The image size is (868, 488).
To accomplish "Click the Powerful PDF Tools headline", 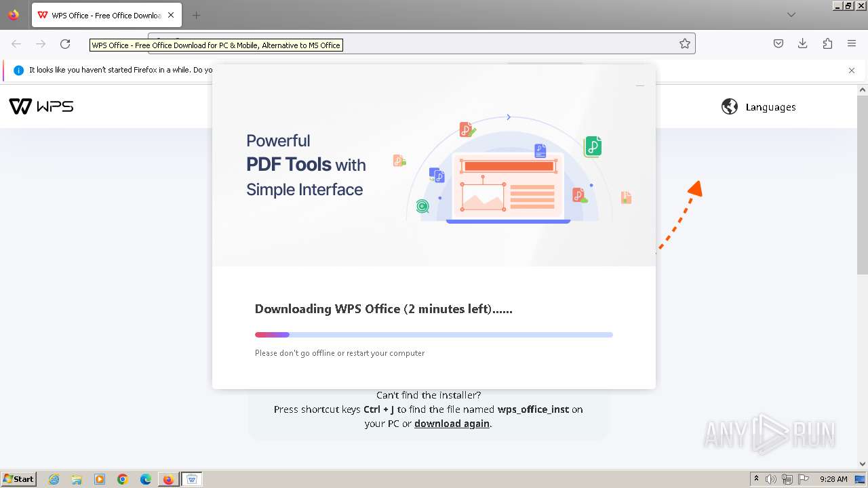I will tap(306, 165).
